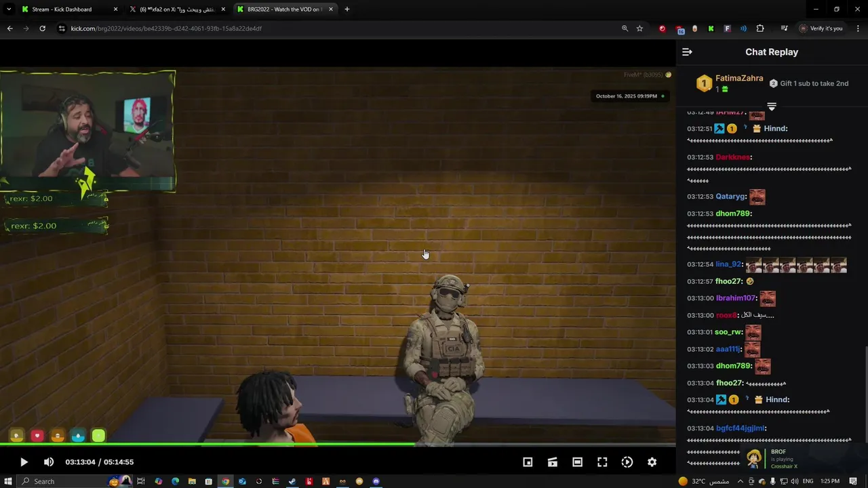
Task: Open Task View on taskbar
Action: click(141, 481)
